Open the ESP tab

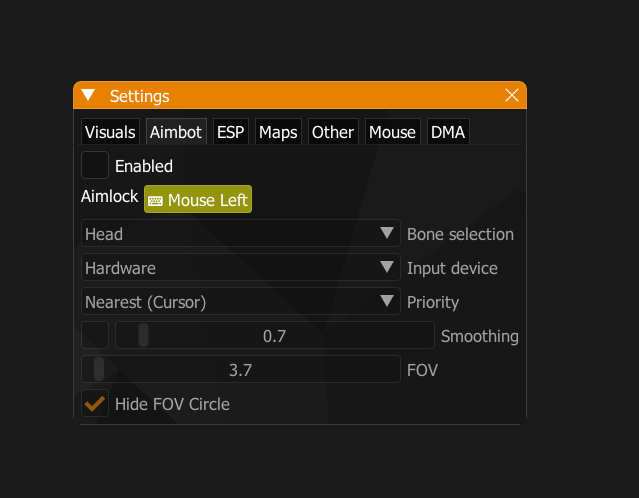pyautogui.click(x=231, y=132)
